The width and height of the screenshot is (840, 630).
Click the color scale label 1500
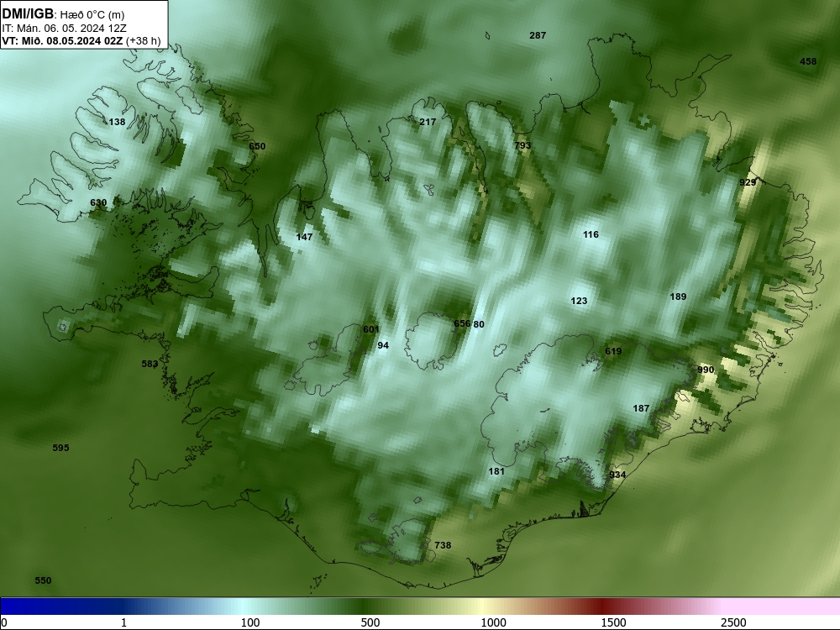coord(613,622)
